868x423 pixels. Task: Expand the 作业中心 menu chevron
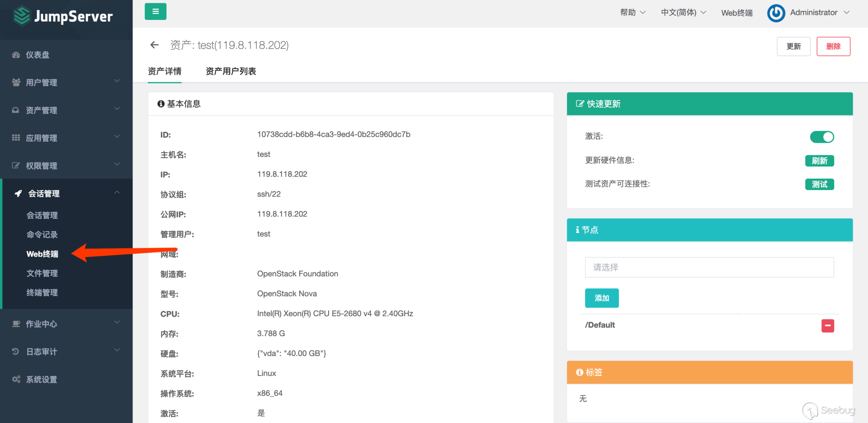click(x=117, y=323)
